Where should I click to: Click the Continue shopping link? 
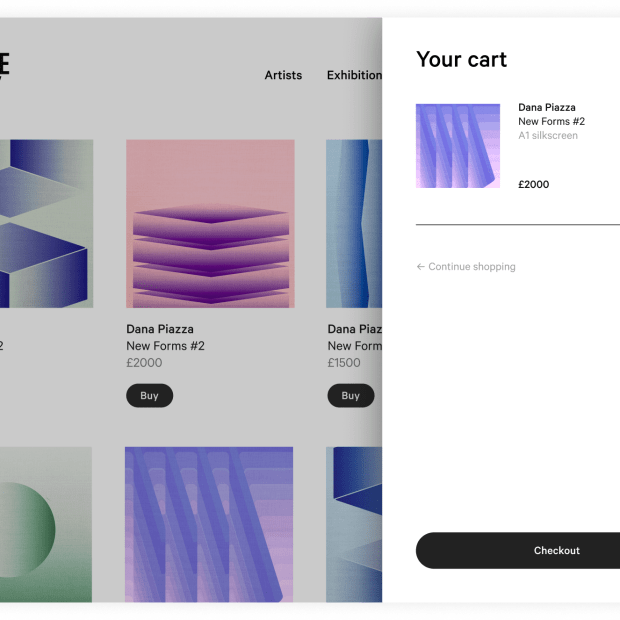471,267
